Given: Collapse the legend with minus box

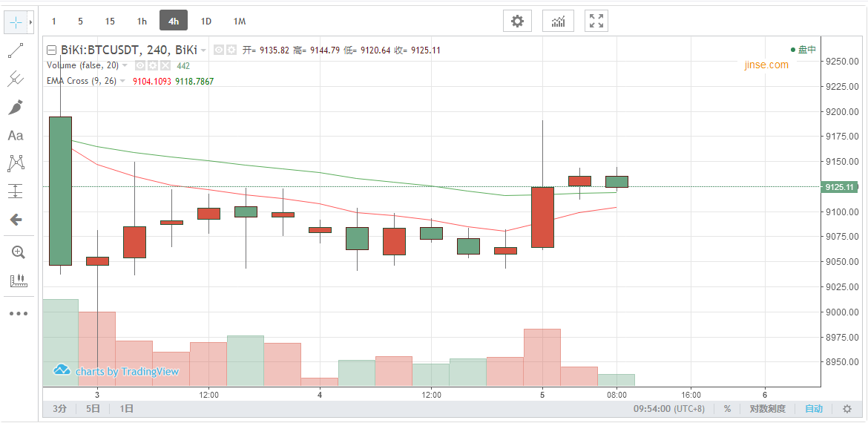Looking at the screenshot, I should click(x=51, y=50).
